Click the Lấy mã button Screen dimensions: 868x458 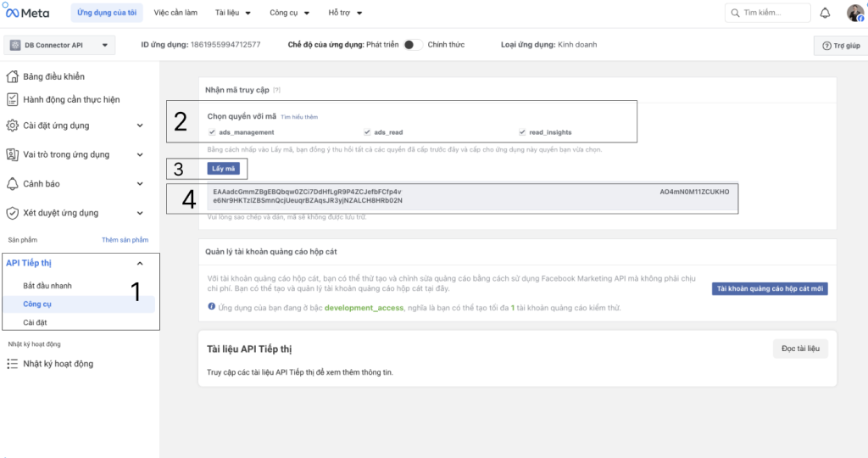pos(224,169)
